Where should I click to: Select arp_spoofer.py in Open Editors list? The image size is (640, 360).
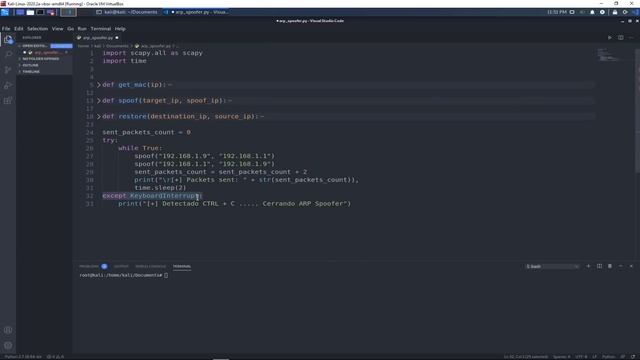click(45, 52)
